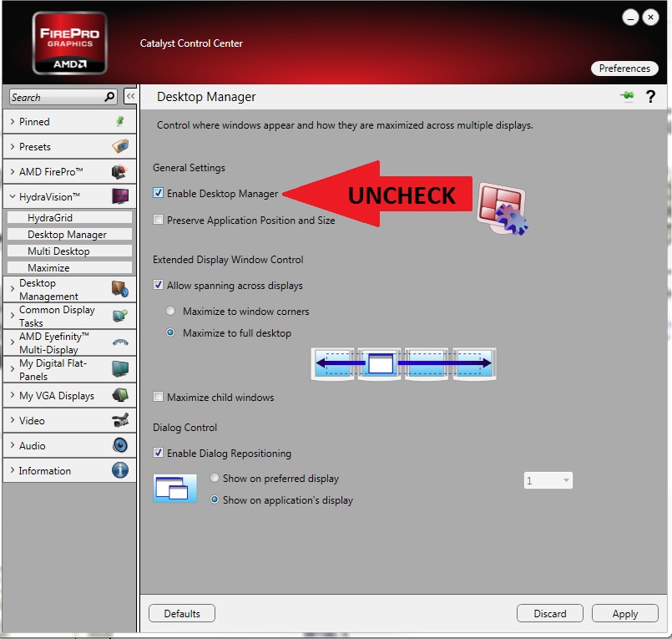Open help with the question mark icon

pos(650,97)
